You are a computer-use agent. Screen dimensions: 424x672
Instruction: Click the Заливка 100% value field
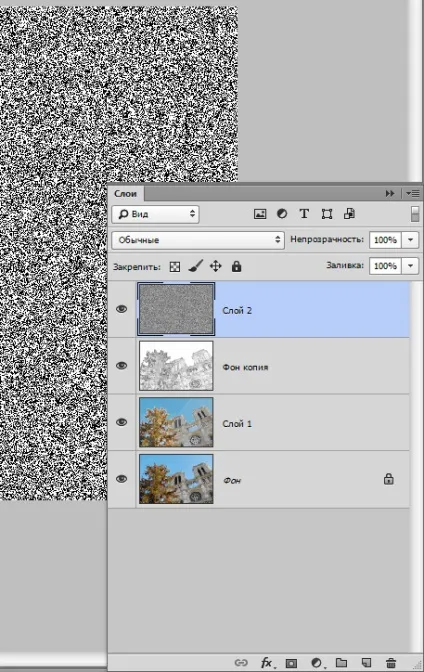tap(385, 266)
